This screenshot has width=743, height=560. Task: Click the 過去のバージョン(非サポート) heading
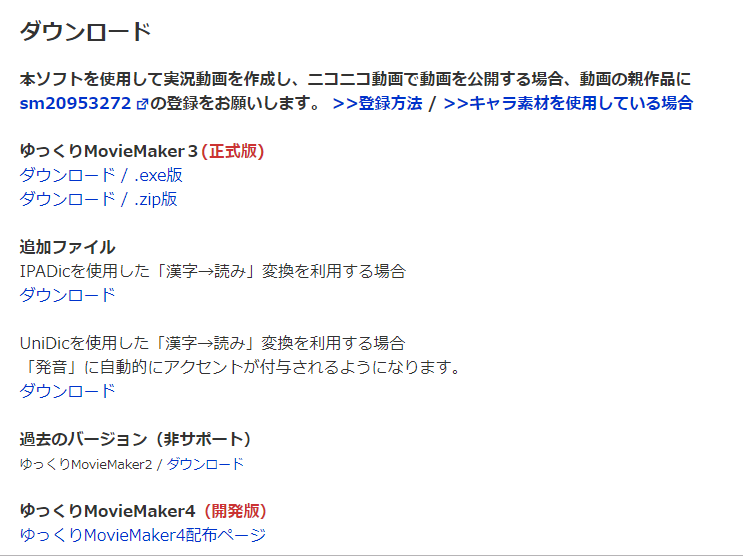(136, 439)
